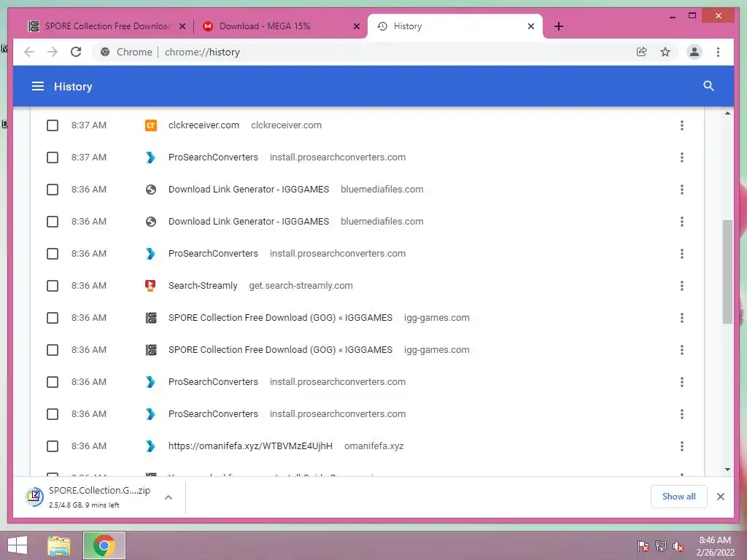This screenshot has height=560, width=747.
Task: Share this page icon
Action: click(642, 52)
